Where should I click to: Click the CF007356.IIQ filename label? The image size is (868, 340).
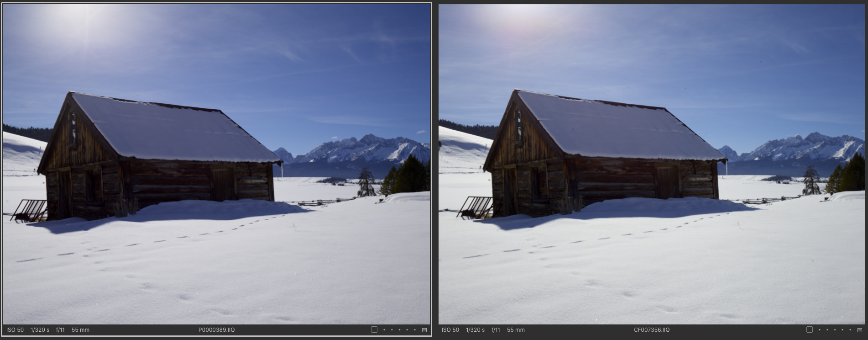(652, 330)
